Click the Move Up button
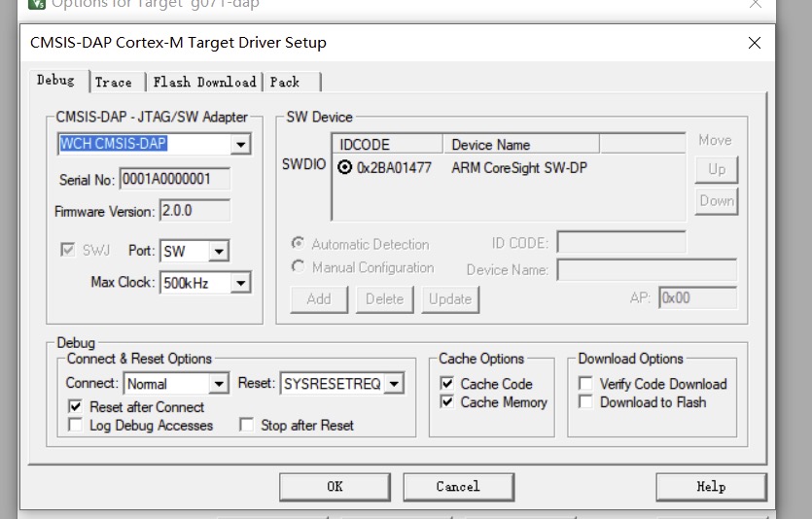 tap(717, 170)
